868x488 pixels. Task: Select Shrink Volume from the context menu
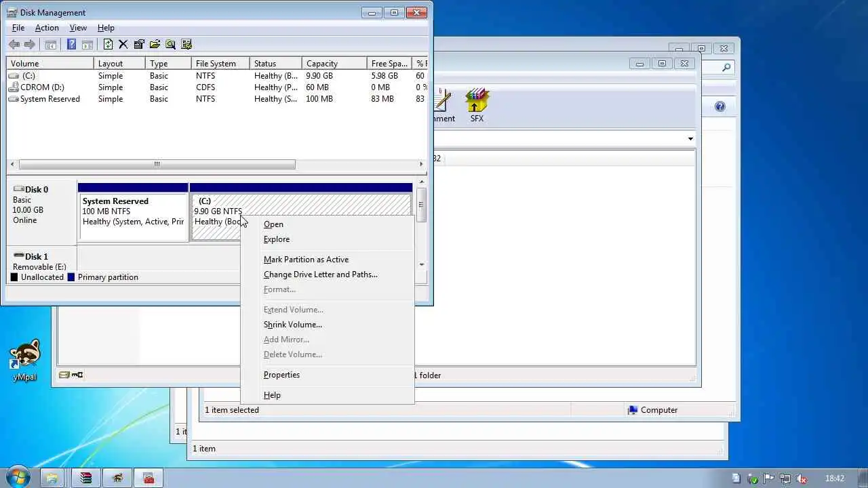[x=328, y=325]
